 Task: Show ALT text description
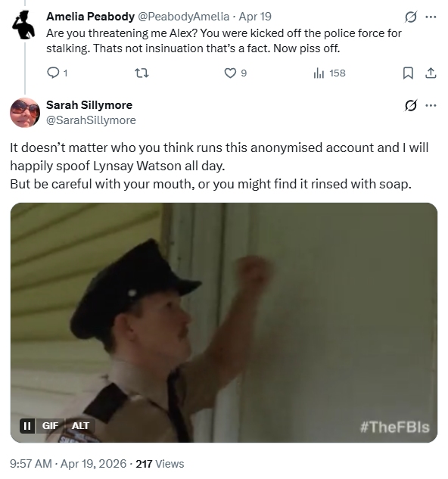[x=80, y=425]
